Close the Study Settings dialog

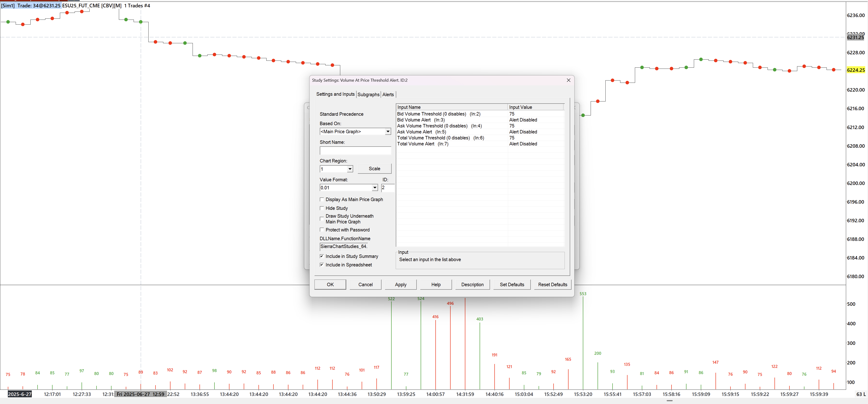[x=569, y=80]
